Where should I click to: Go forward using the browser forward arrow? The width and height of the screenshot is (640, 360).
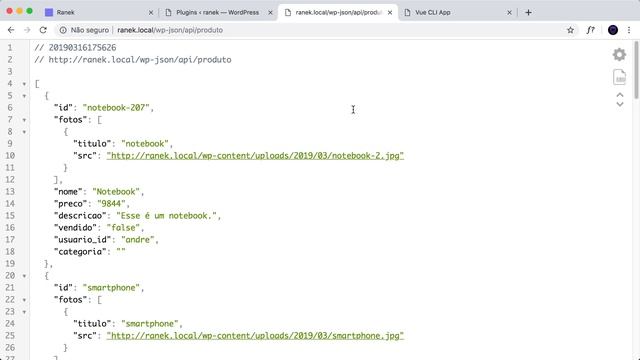point(27,30)
